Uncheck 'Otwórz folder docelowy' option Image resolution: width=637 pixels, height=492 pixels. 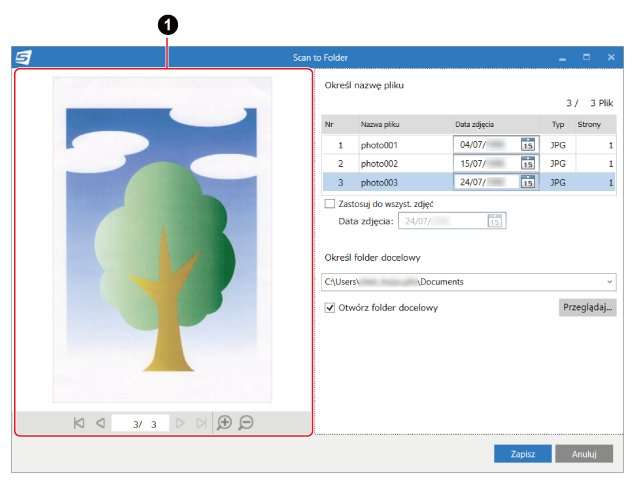click(331, 308)
